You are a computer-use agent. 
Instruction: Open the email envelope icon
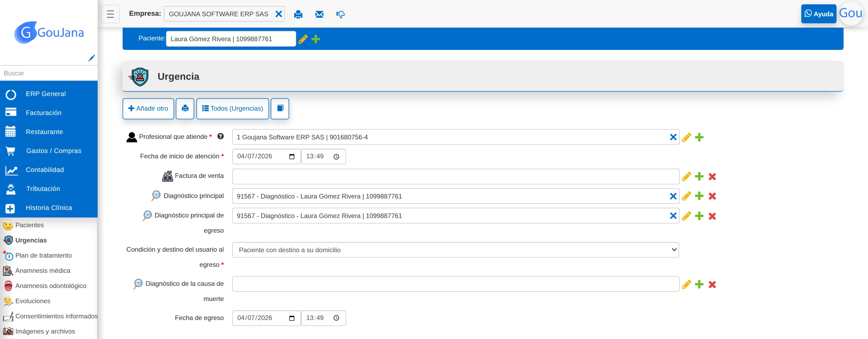point(319,14)
